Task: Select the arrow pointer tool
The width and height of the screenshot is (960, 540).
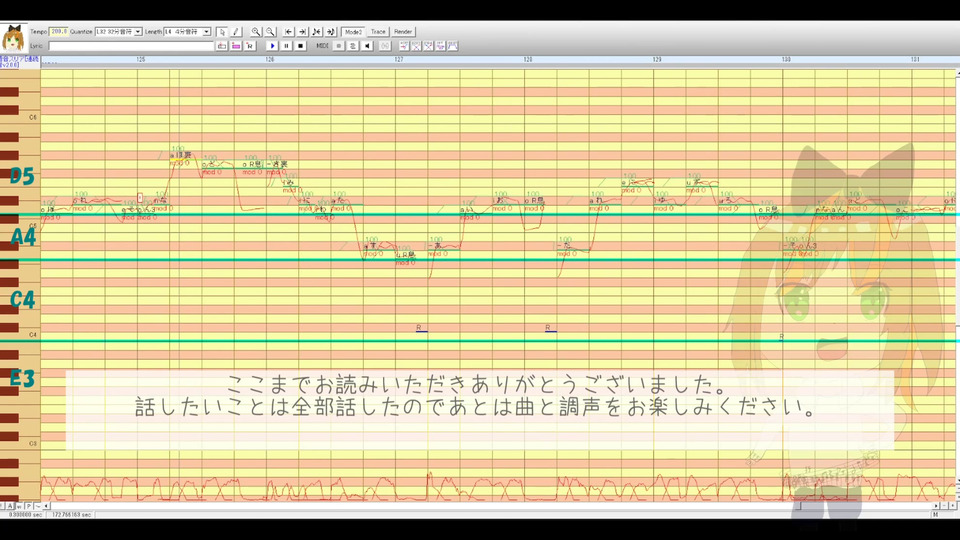Action: point(222,32)
